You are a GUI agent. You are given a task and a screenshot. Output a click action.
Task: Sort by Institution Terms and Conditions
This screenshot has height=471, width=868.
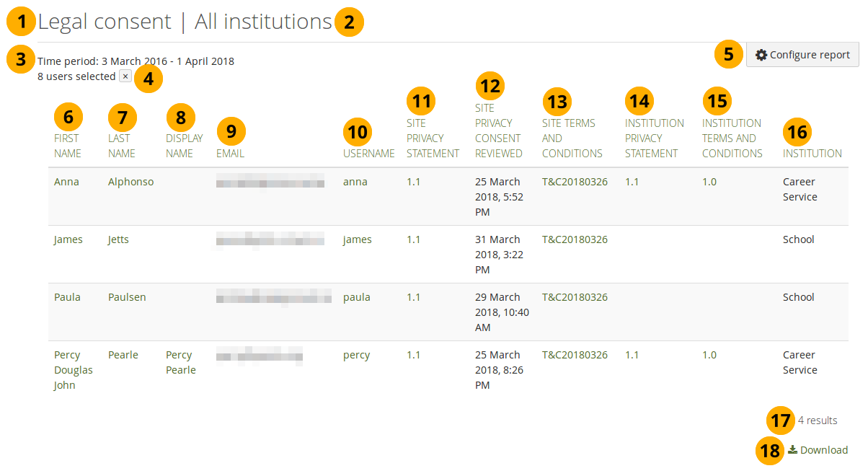click(x=732, y=138)
